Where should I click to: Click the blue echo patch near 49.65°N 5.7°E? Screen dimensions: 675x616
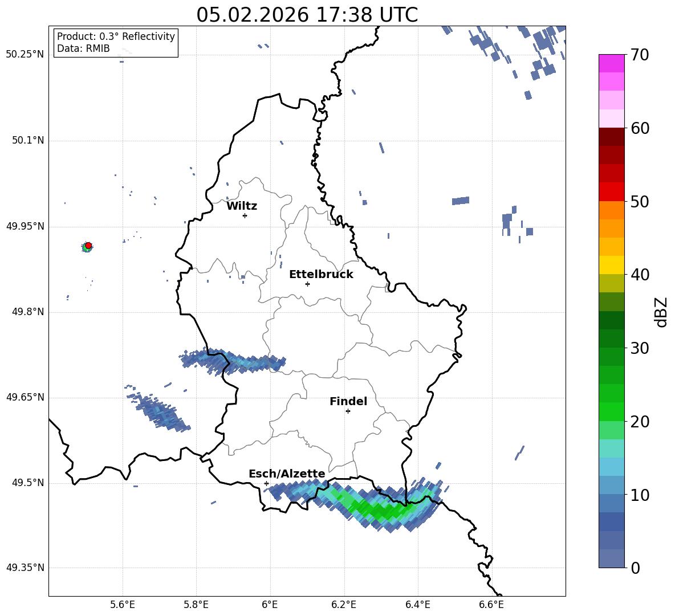[159, 411]
